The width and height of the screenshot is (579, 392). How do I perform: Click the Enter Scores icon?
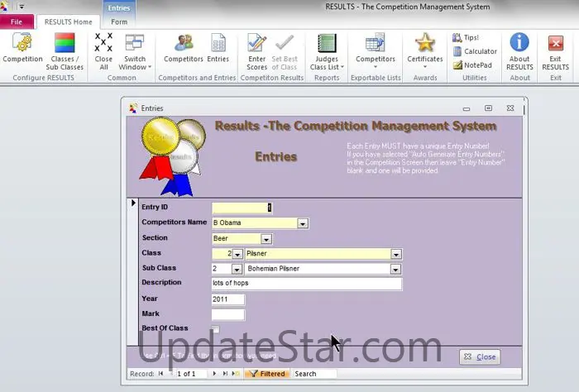[256, 51]
